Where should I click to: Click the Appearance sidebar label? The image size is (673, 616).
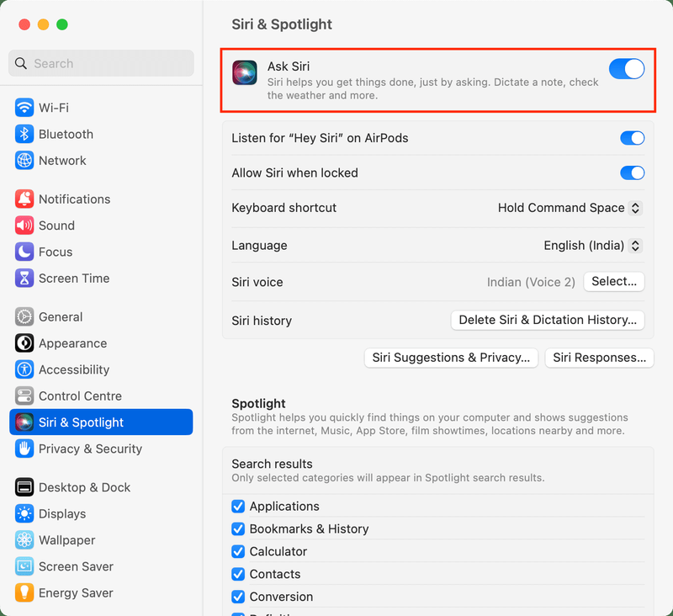click(72, 343)
